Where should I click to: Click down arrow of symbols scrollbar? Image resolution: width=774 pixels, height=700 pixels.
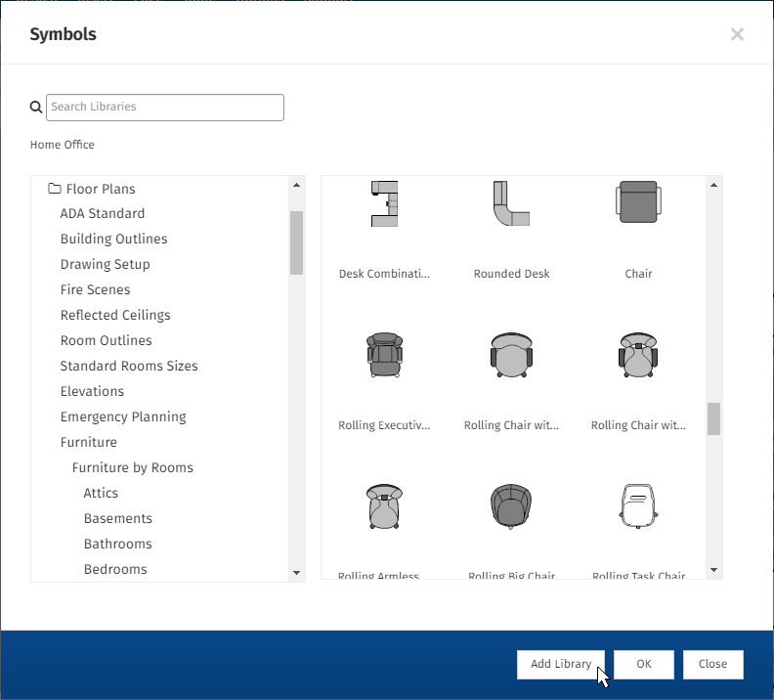[x=713, y=570]
